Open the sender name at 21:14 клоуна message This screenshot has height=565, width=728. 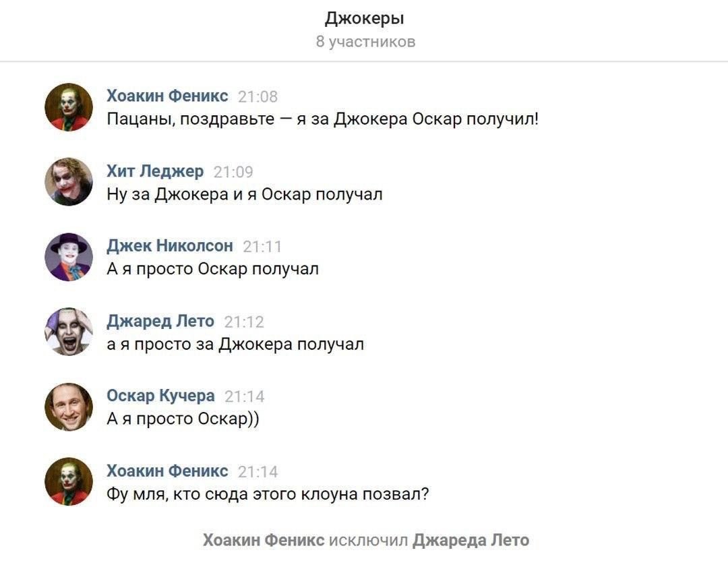coord(167,471)
